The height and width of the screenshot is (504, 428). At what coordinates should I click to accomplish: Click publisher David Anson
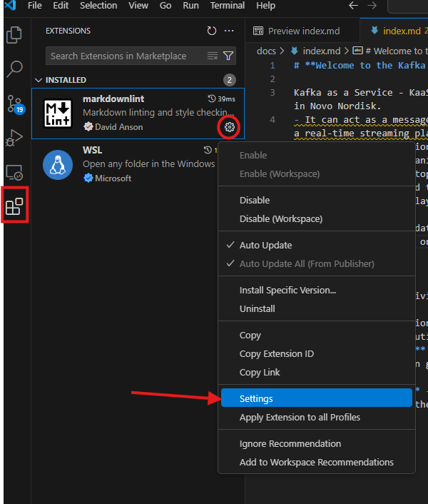click(x=119, y=127)
